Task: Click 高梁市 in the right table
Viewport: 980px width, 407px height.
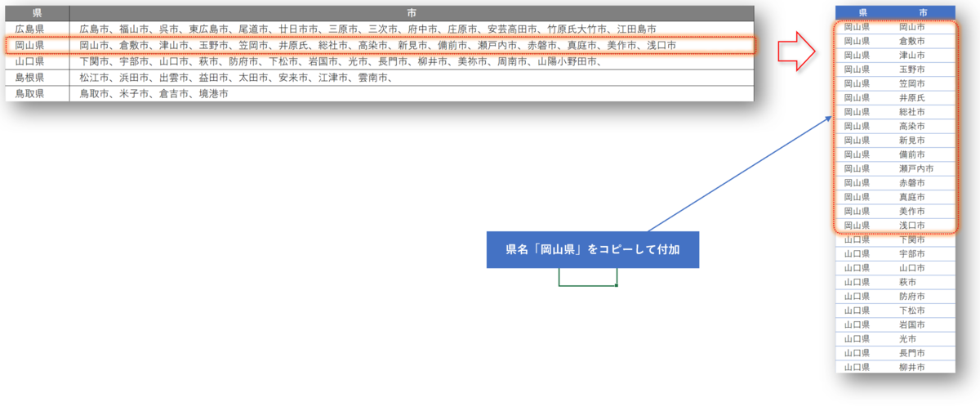Action: pyautogui.click(x=911, y=126)
